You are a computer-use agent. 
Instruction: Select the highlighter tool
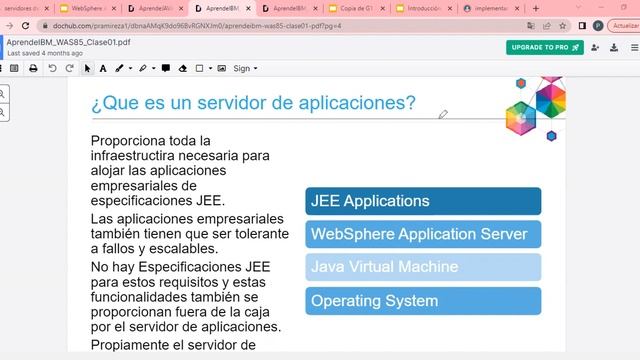142,69
